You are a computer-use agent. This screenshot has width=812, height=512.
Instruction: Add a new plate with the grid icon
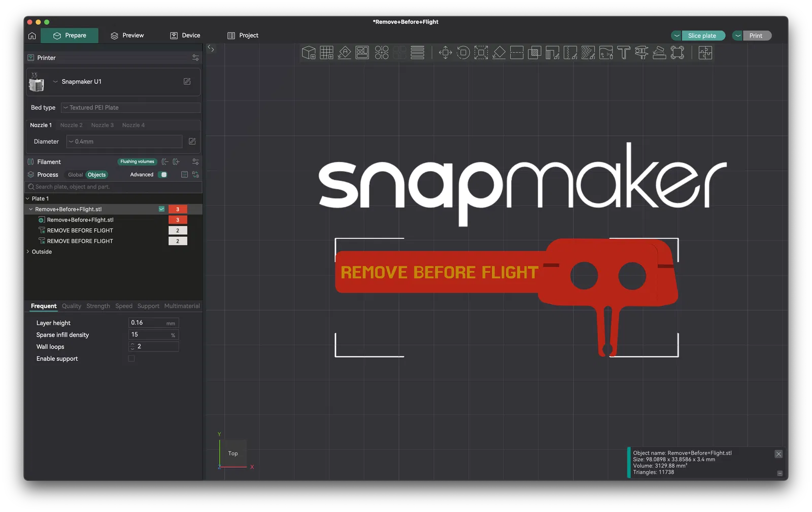click(326, 53)
